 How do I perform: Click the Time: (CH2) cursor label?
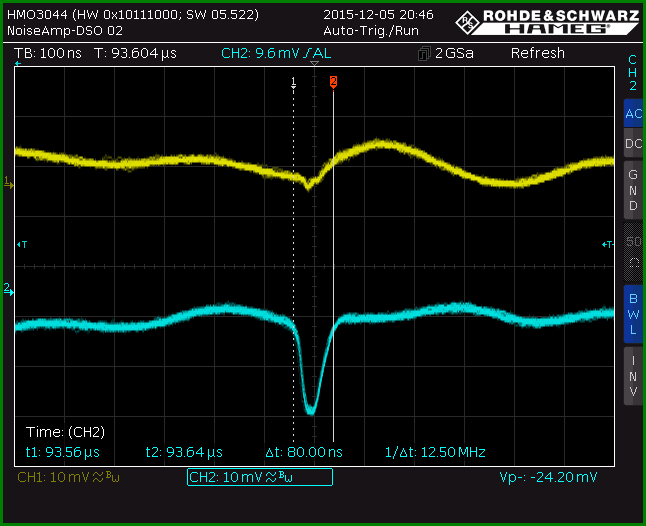[65, 432]
